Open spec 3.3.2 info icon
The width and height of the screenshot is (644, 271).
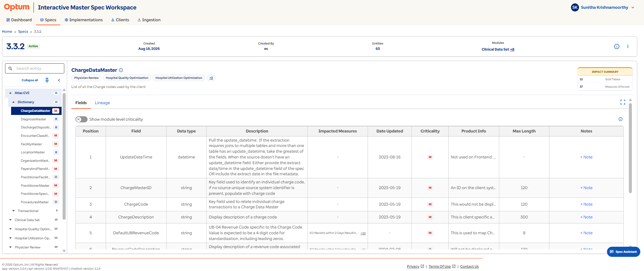pyautogui.click(x=616, y=47)
